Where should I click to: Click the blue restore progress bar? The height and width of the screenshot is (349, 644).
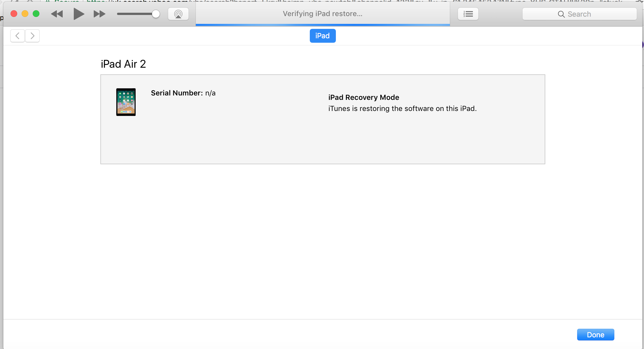click(x=323, y=25)
